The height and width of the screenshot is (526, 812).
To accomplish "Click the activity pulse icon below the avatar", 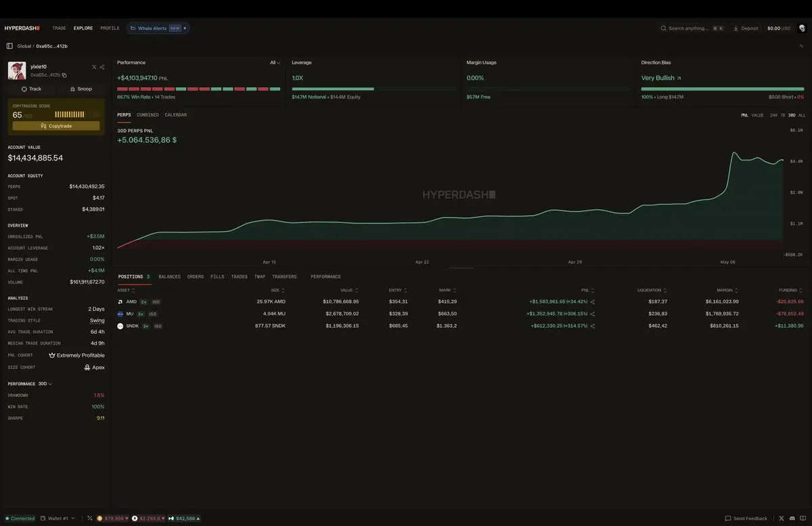I will pyautogui.click(x=802, y=46).
